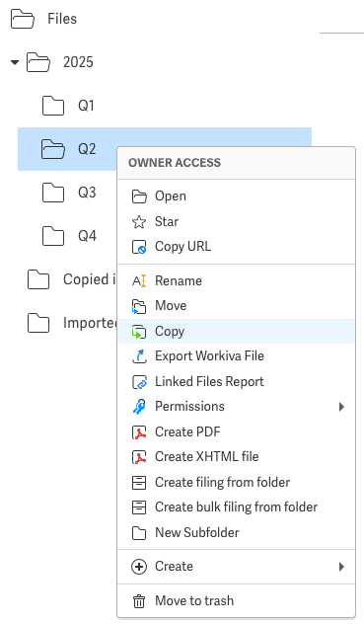Click the Create bulk filing icon

(x=139, y=507)
